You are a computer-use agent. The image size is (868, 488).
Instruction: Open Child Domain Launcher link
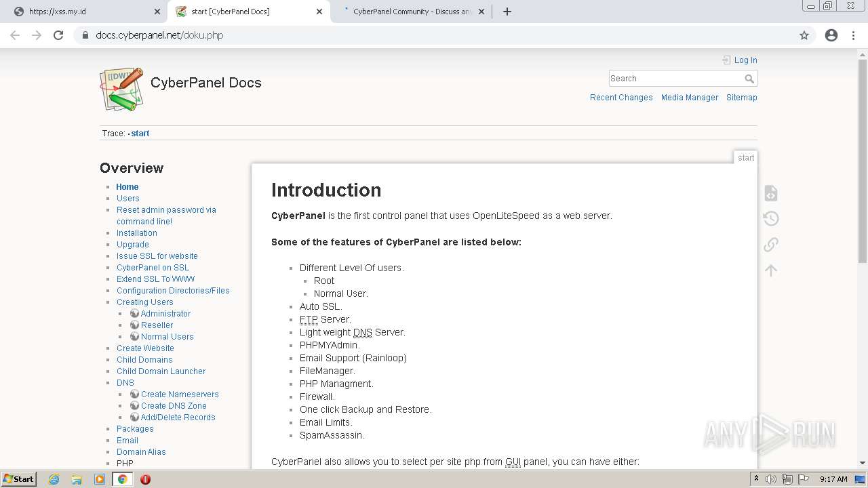(x=161, y=371)
